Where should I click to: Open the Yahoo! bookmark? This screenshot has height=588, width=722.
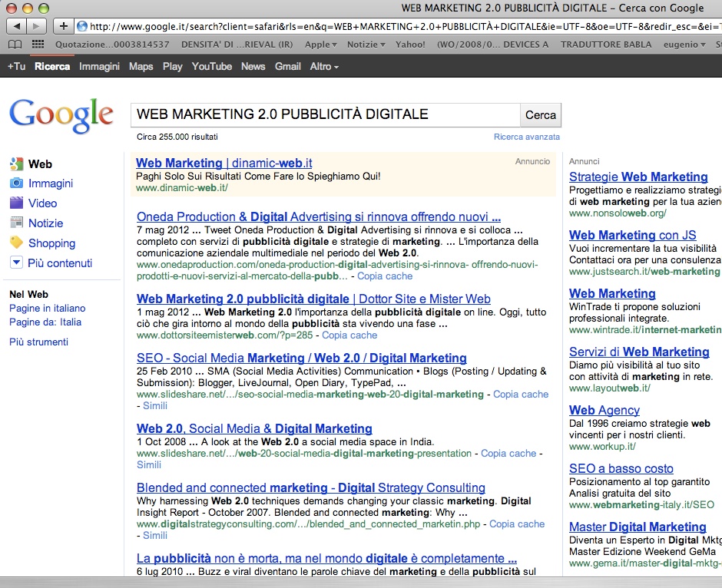(410, 45)
